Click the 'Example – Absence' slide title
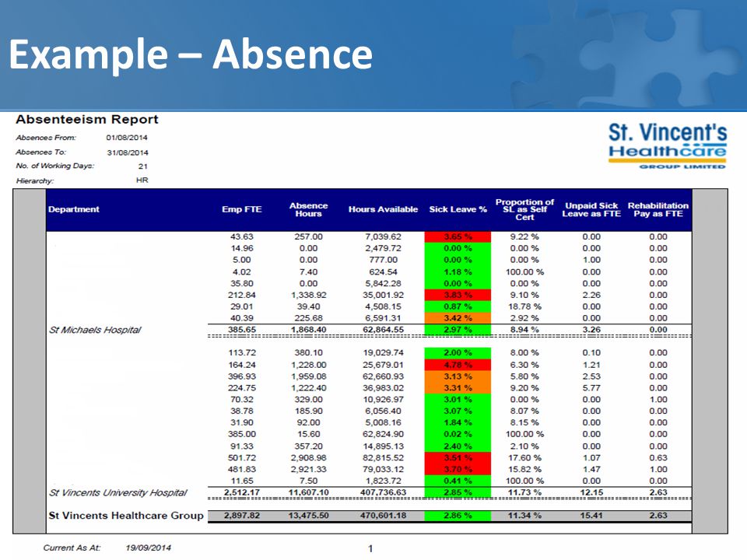Image resolution: width=747 pixels, height=560 pixels. [x=191, y=54]
